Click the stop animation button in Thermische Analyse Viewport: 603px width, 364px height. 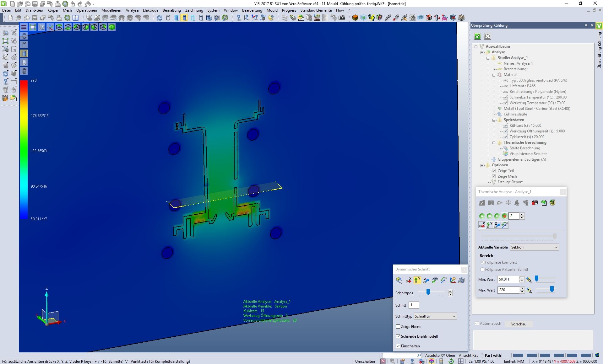click(489, 216)
